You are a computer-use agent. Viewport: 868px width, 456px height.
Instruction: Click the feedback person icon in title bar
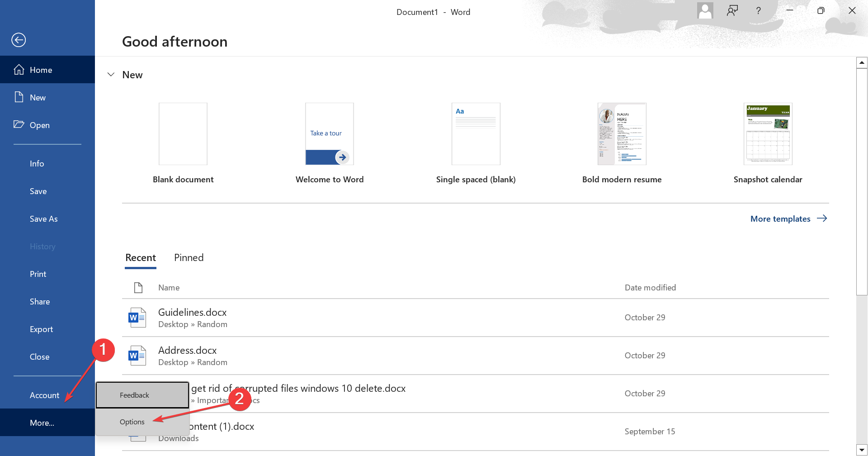[x=732, y=11]
